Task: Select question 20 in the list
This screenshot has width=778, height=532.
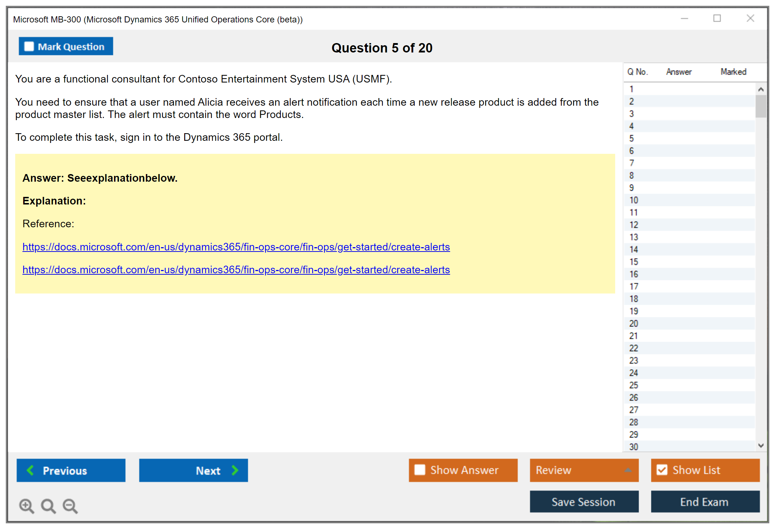Action: pyautogui.click(x=634, y=324)
